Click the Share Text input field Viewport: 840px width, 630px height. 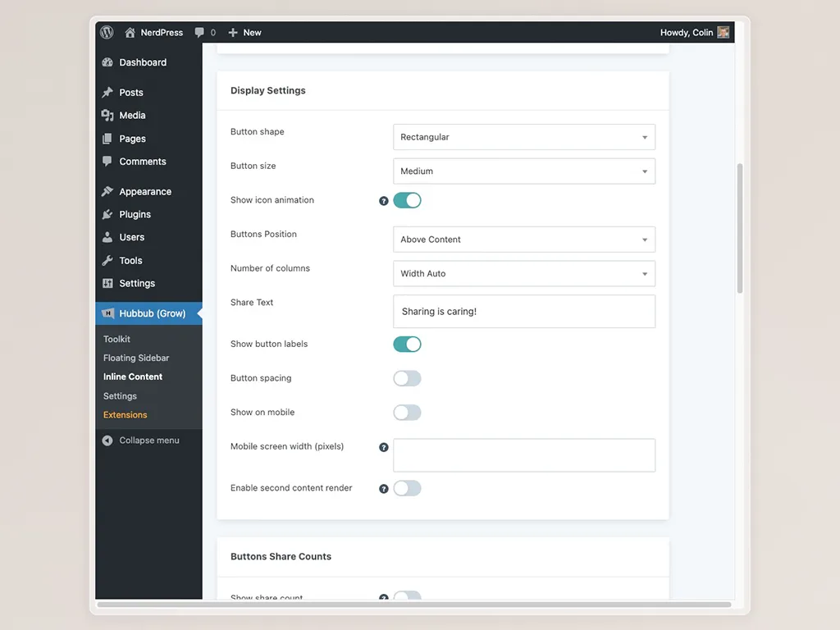point(524,311)
